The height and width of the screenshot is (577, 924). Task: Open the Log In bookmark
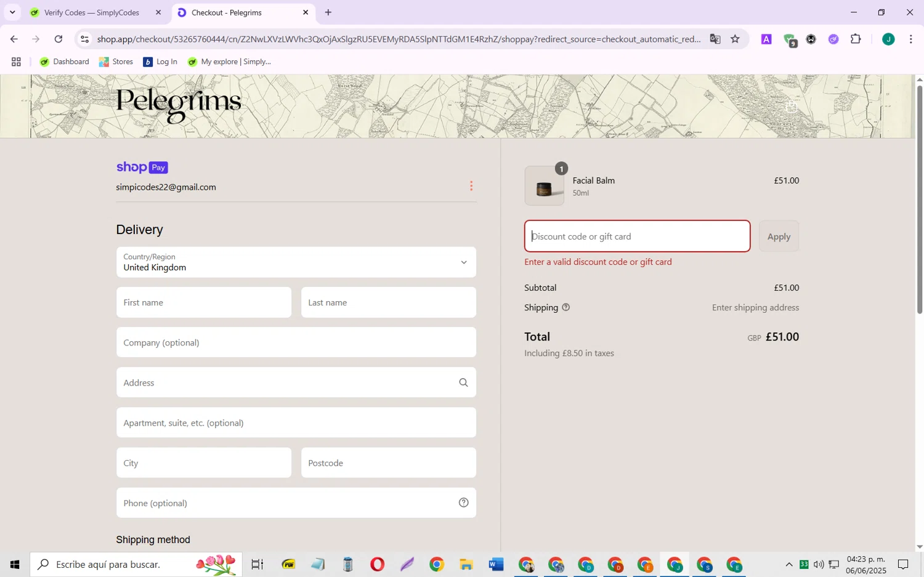click(x=160, y=62)
